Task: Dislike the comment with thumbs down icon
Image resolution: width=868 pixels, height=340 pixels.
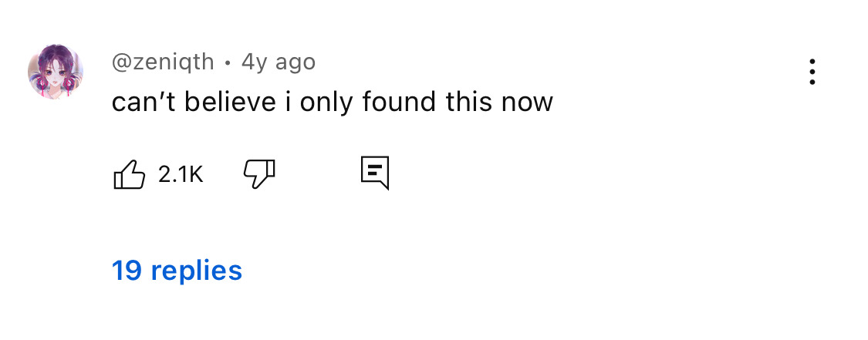Action: (259, 174)
